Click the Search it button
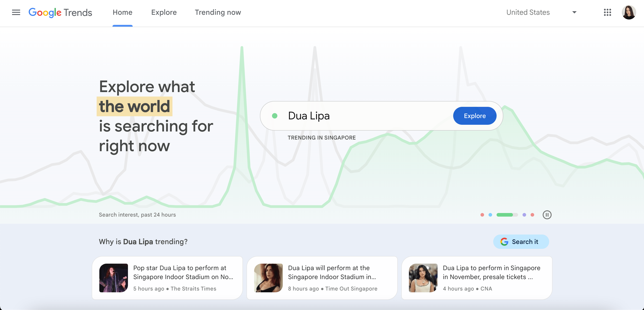Screen dimensions: 644x310 coord(521,242)
